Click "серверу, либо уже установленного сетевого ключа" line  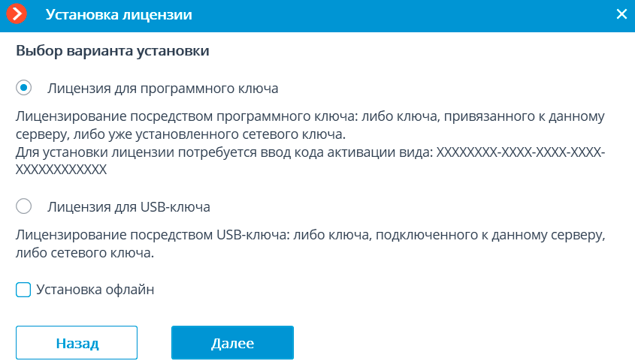click(180, 135)
